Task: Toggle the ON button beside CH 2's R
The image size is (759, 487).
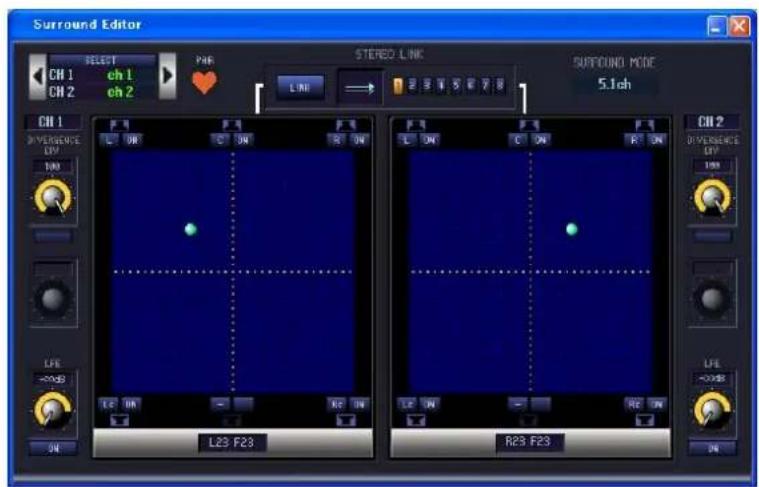Action: point(657,140)
